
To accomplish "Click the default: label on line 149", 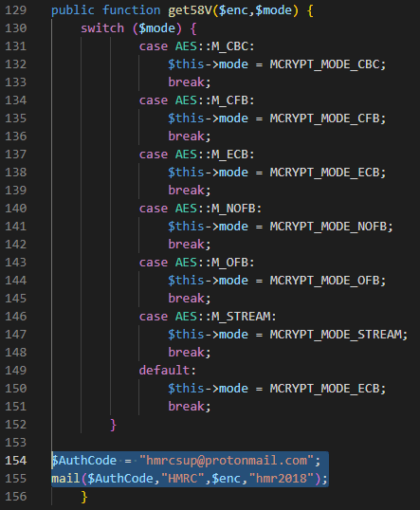I will (168, 371).
